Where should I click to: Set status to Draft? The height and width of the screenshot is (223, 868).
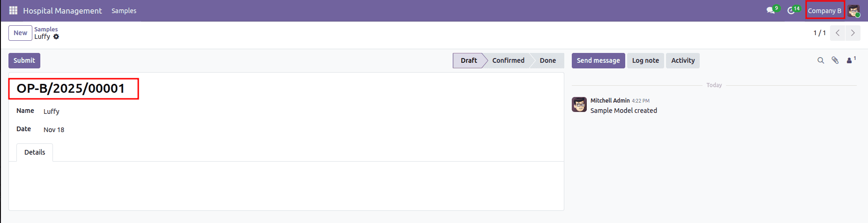click(x=469, y=60)
